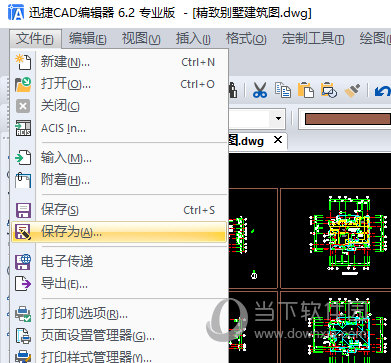Open the 视图(V) menu

coord(141,39)
